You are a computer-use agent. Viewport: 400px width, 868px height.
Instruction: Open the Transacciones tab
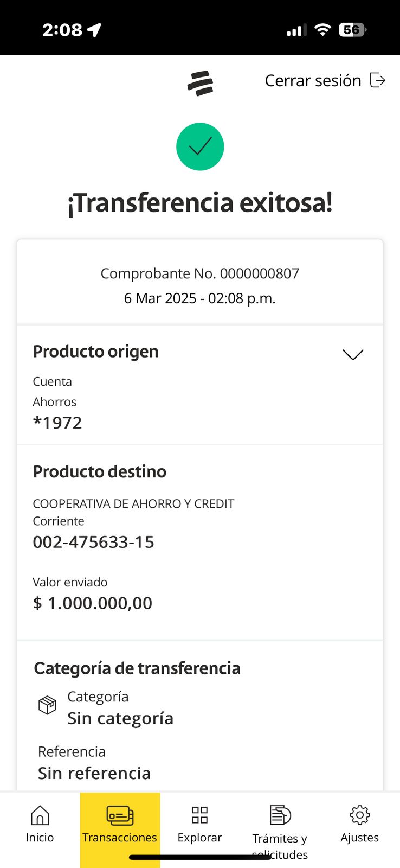[x=120, y=825]
